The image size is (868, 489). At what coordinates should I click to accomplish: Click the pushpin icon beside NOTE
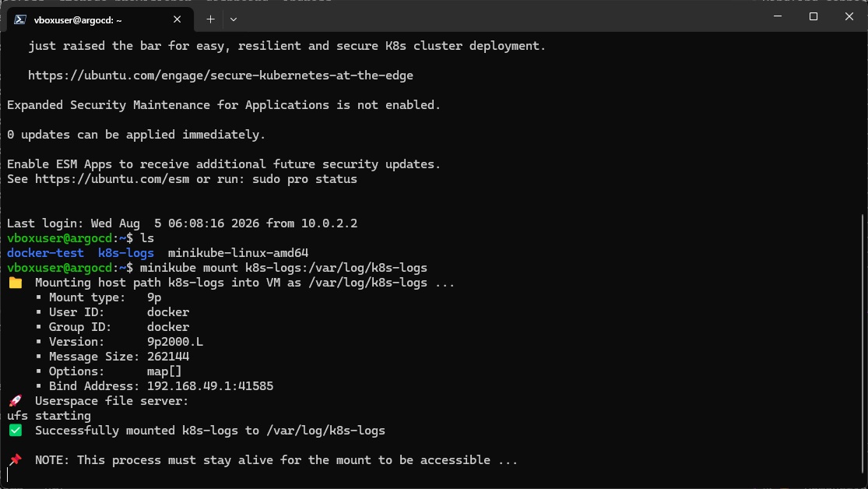[x=16, y=459]
